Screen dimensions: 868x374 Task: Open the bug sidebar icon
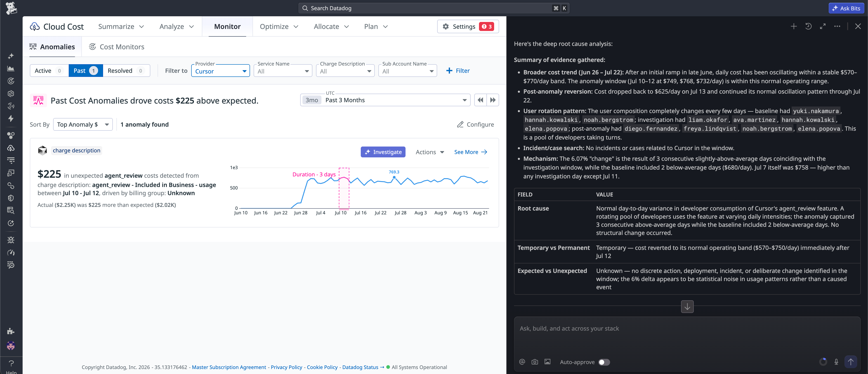click(x=11, y=240)
